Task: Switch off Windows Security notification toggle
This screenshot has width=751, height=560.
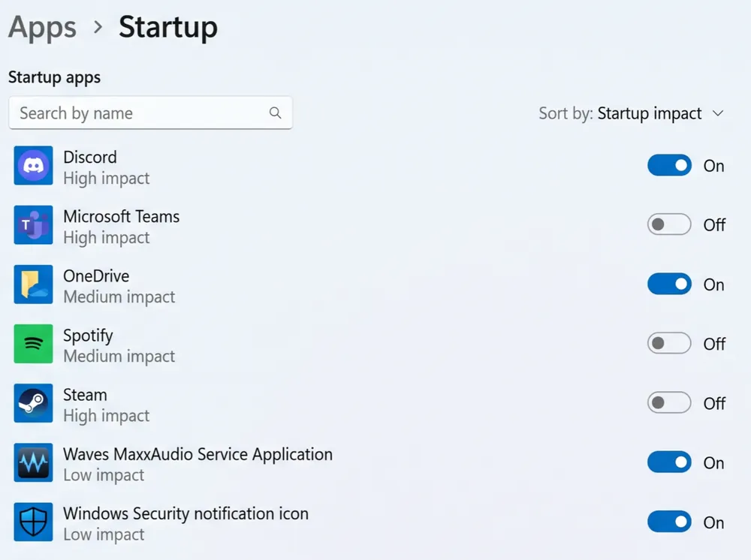Action: (x=669, y=522)
